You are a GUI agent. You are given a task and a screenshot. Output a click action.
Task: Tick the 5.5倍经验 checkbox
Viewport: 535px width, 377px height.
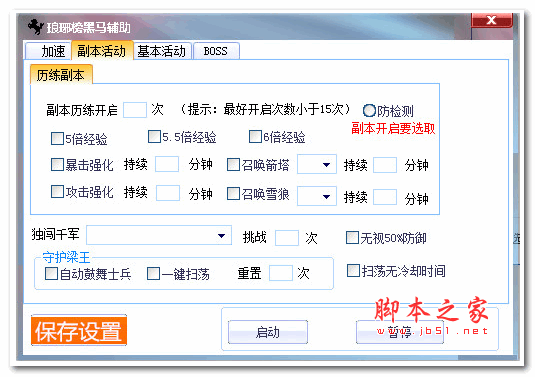154,136
